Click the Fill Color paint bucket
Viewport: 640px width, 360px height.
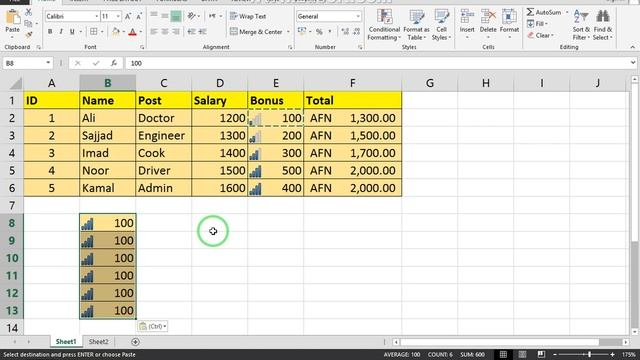tap(116, 31)
